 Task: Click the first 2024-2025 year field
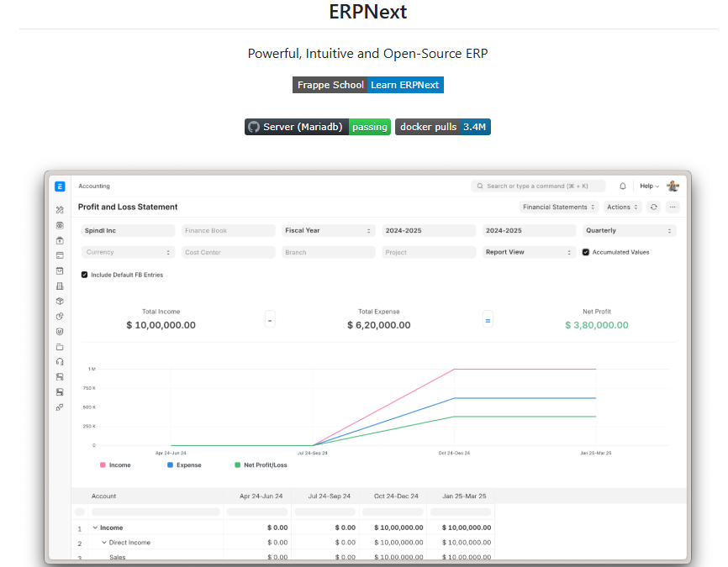(429, 231)
